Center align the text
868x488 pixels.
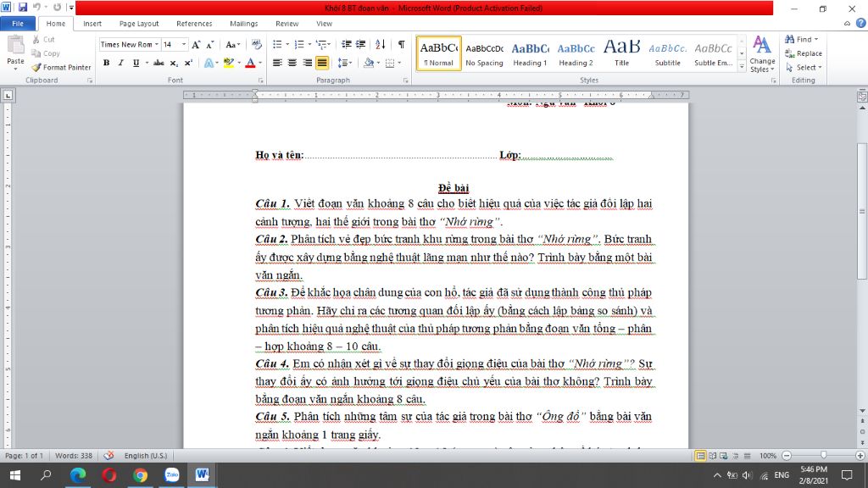click(292, 63)
